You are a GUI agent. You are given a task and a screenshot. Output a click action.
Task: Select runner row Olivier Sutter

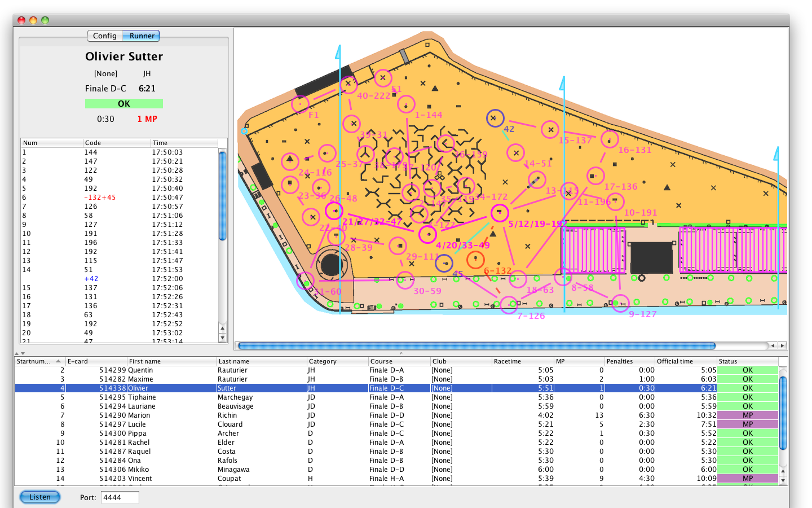tap(396, 388)
